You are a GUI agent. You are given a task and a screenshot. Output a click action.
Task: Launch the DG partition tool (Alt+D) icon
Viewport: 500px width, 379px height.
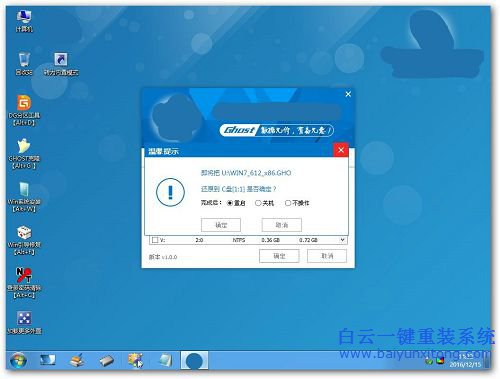click(x=24, y=110)
